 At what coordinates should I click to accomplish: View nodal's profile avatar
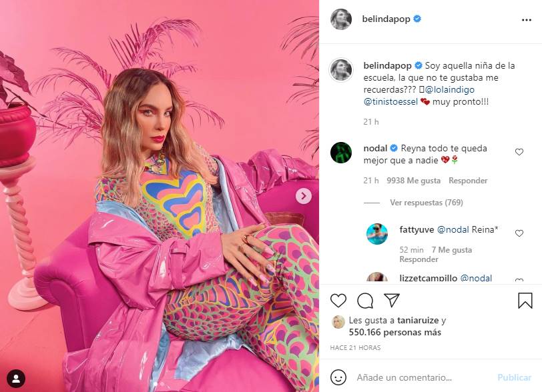point(341,152)
